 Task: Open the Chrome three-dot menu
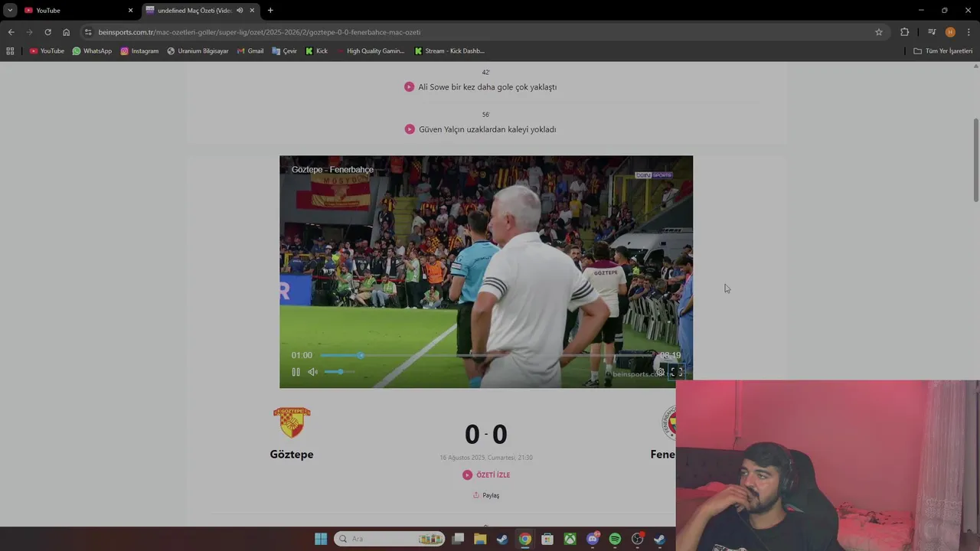coord(969,32)
